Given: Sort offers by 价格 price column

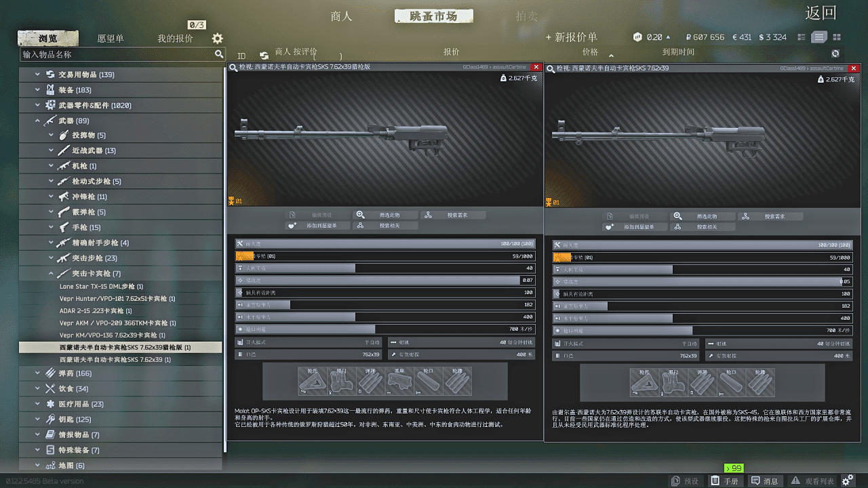Looking at the screenshot, I should coord(591,52).
